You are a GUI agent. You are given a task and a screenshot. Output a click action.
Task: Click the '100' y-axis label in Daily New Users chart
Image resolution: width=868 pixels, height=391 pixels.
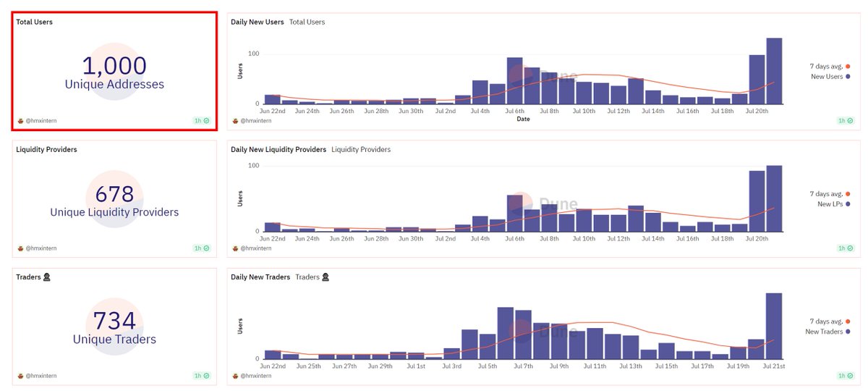[x=253, y=54]
